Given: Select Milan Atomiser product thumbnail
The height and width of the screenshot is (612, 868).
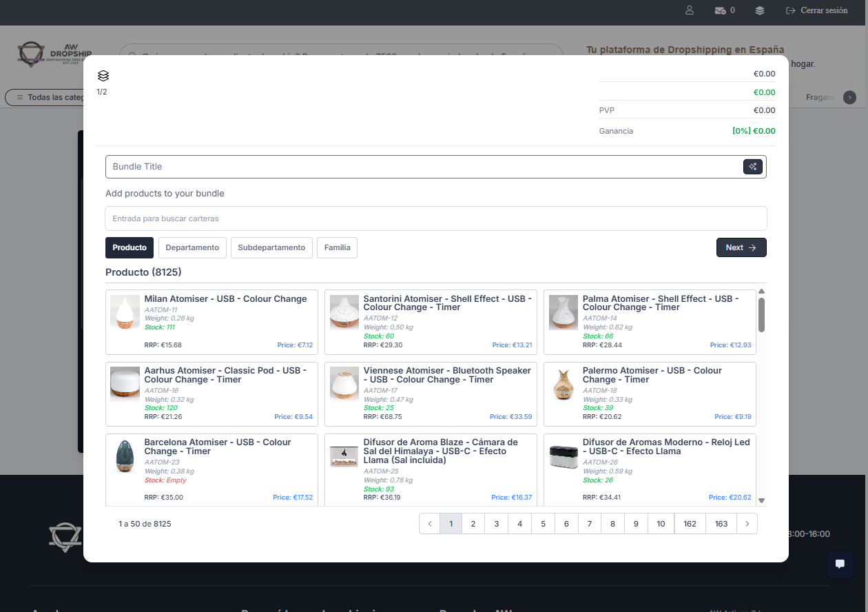Looking at the screenshot, I should pyautogui.click(x=125, y=312).
